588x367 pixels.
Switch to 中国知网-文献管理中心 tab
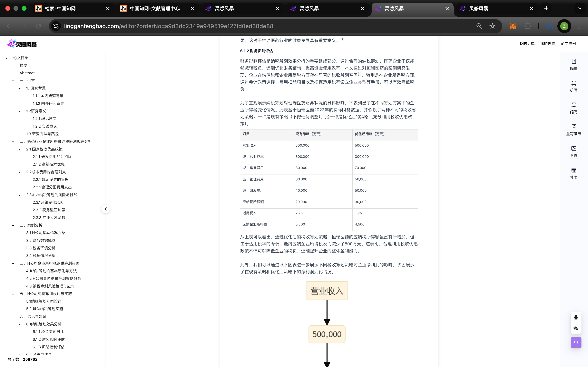tap(155, 9)
